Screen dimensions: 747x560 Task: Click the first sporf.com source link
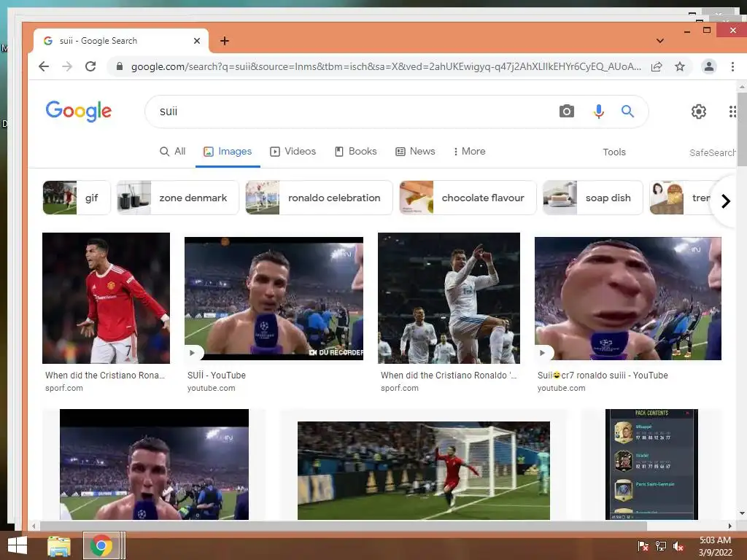(64, 388)
